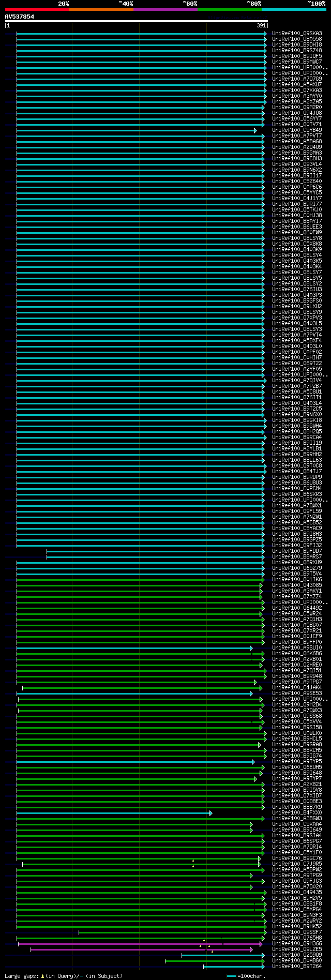Select hit label UniRef100_A9SE53
The image size is (331, 980).
coord(297,693)
